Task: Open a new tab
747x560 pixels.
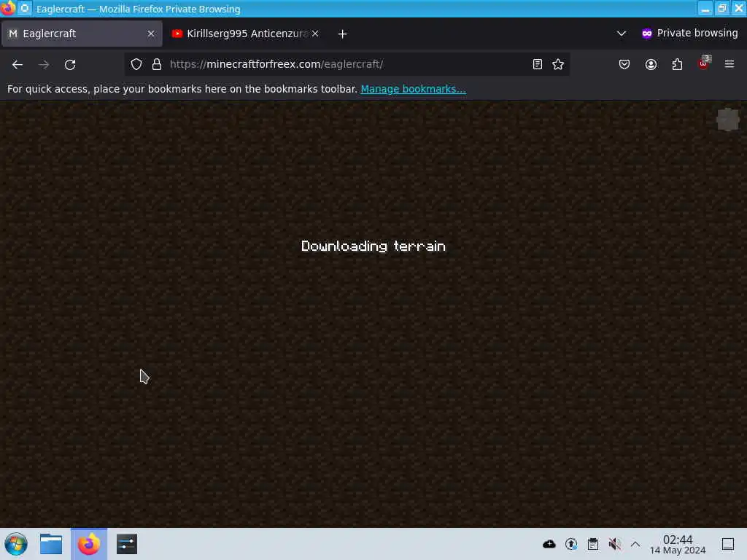Action: click(343, 34)
